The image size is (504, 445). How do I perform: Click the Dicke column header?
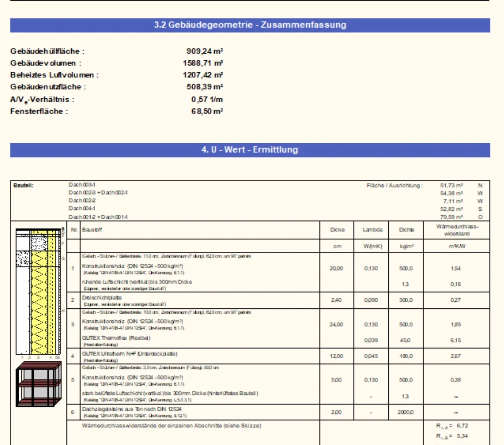click(337, 230)
